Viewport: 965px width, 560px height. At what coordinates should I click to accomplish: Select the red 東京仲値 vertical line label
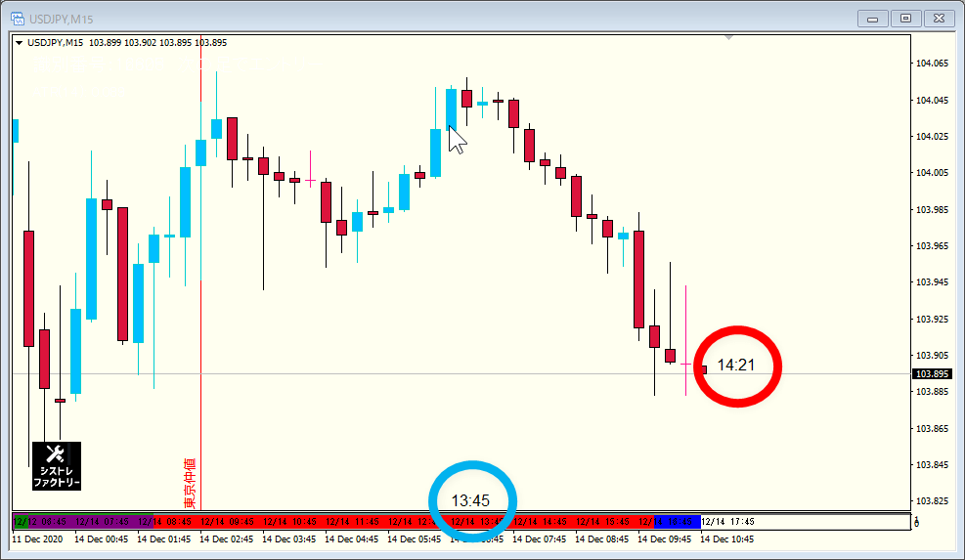coord(190,483)
